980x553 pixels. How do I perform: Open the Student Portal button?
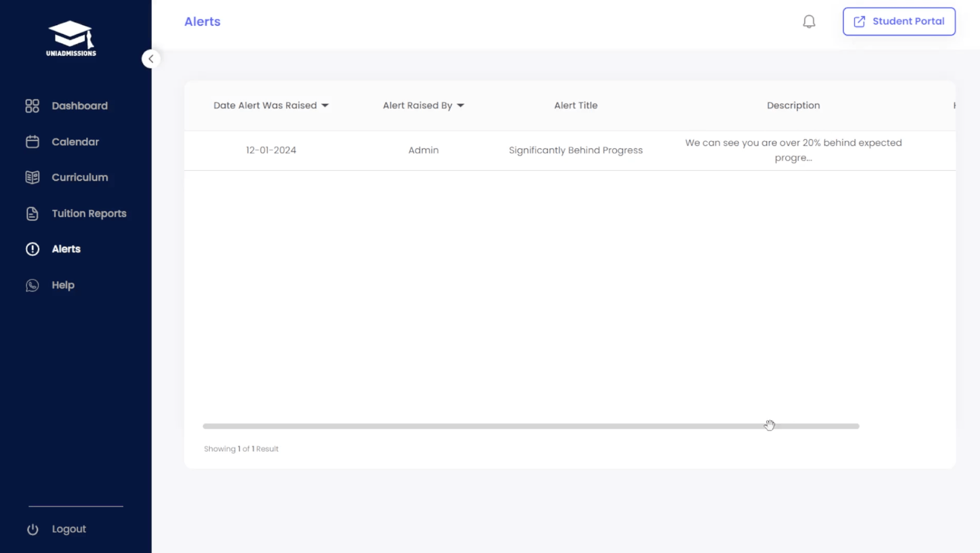click(899, 21)
